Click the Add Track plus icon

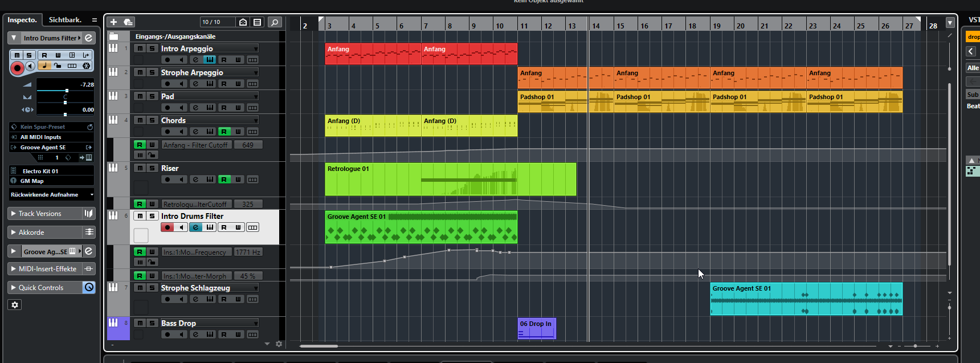click(x=113, y=22)
